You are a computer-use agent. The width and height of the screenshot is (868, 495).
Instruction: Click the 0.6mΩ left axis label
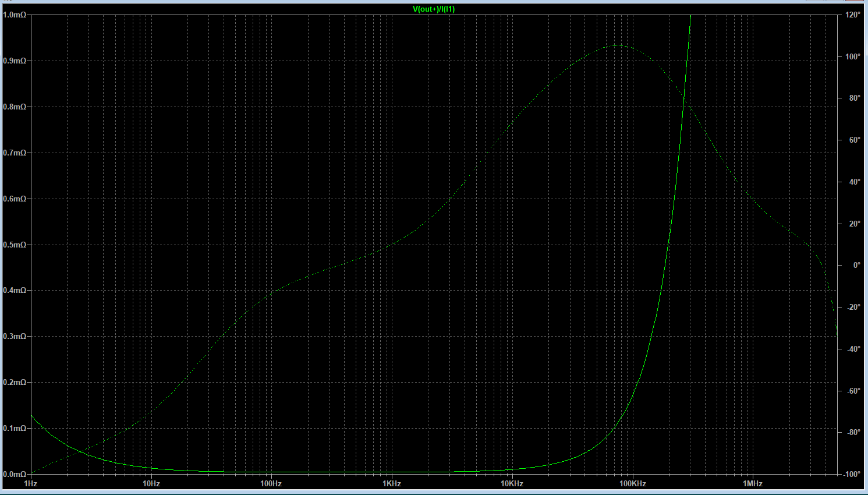point(15,199)
